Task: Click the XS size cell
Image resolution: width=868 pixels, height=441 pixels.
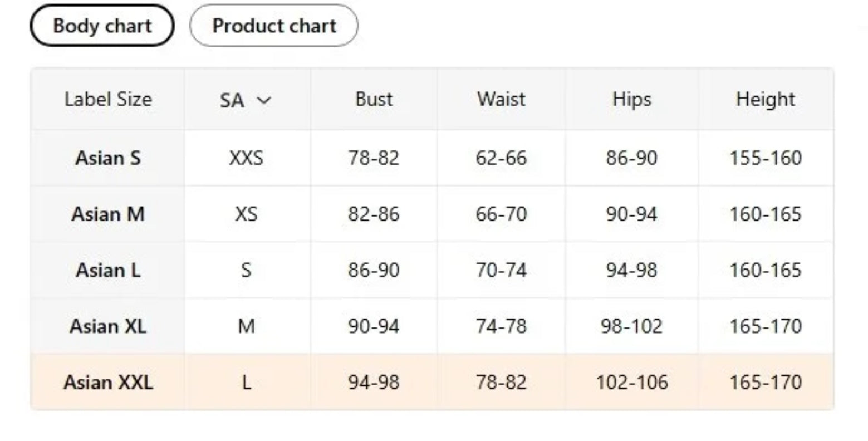Action: tap(246, 214)
